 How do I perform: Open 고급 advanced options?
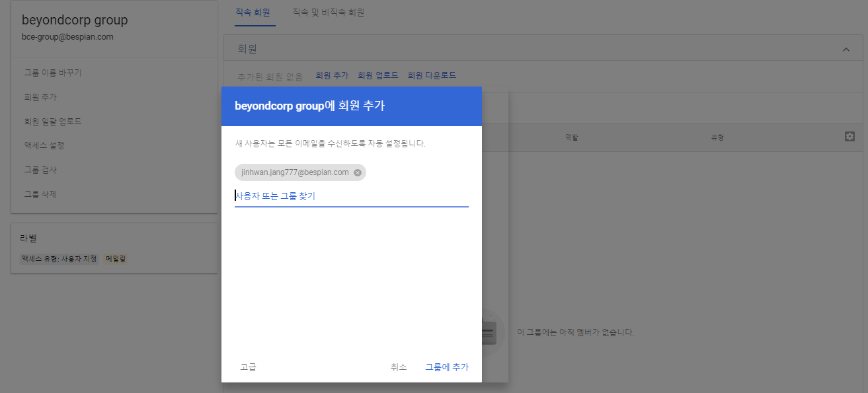pyautogui.click(x=249, y=367)
